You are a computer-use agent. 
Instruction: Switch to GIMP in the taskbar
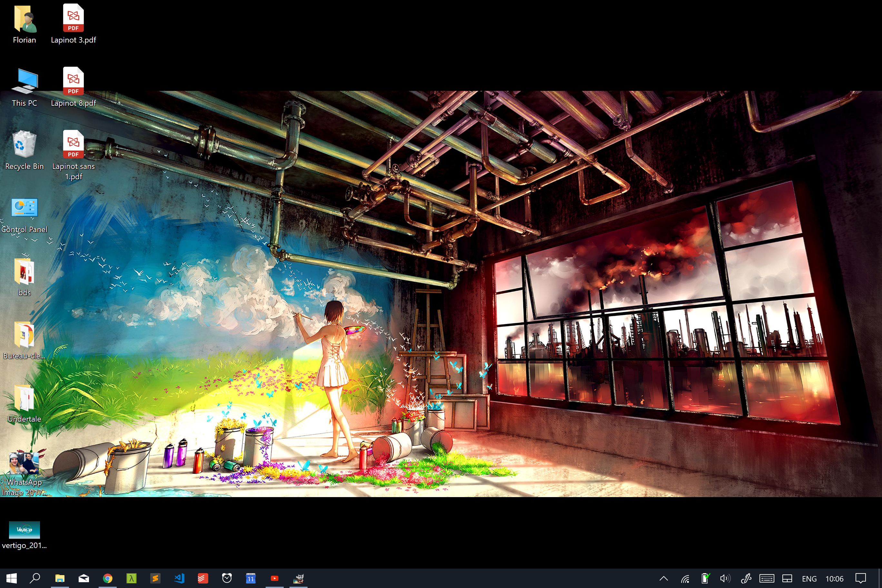coord(299,578)
